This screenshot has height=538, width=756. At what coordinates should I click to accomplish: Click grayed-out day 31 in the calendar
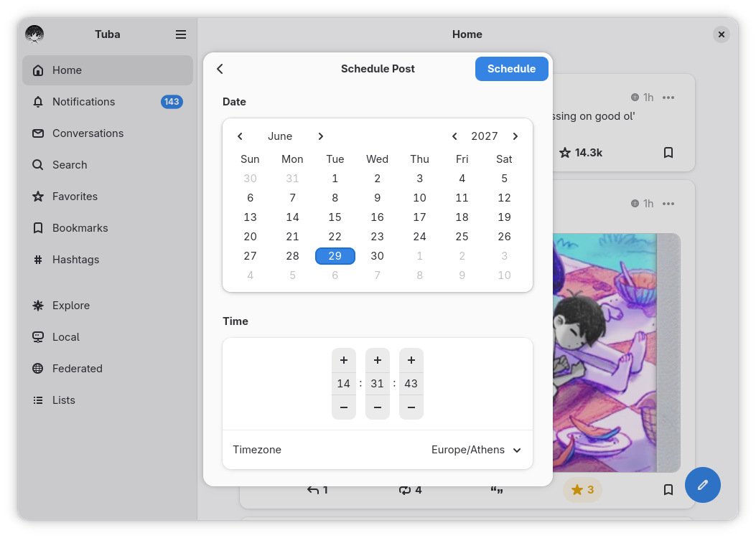(x=293, y=179)
